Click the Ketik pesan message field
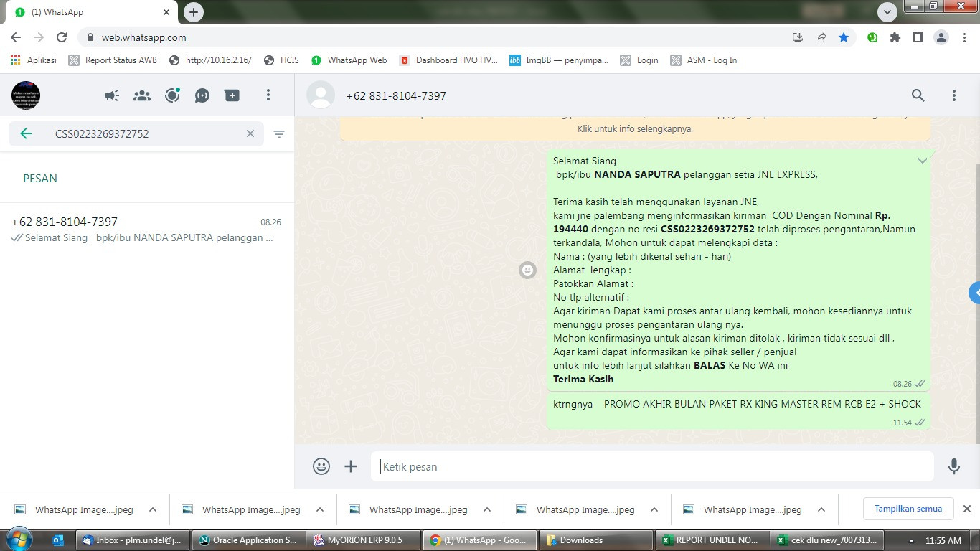Screen dimensions: 980x551 tap(652, 466)
